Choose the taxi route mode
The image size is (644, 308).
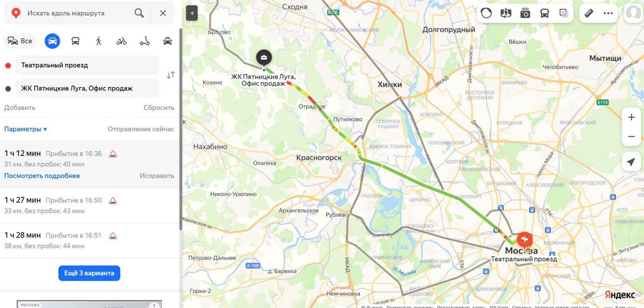click(x=167, y=41)
